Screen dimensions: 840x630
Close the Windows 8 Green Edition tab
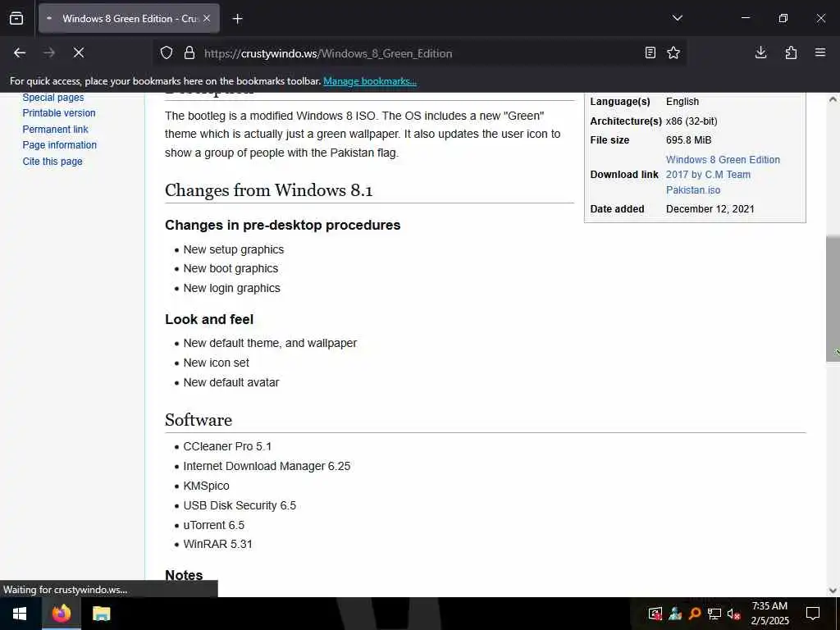coord(207,19)
